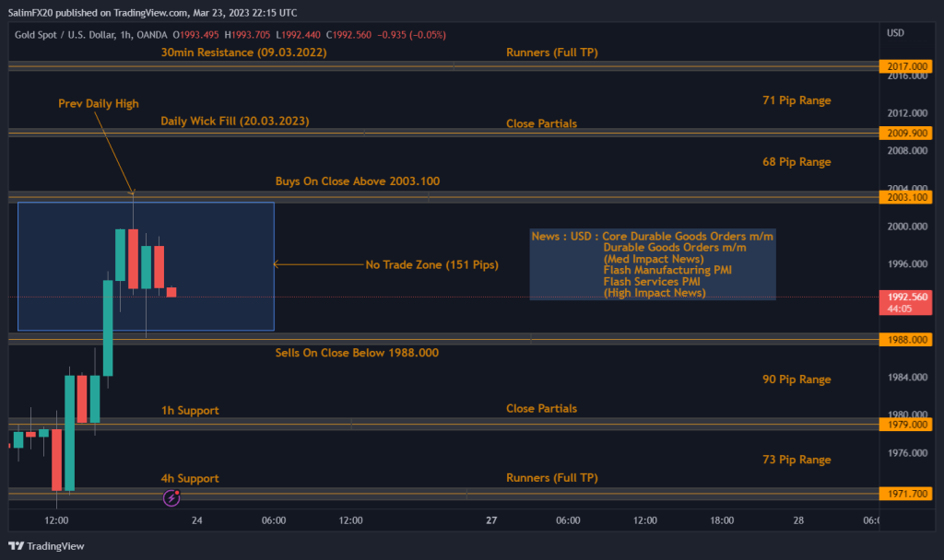The height and width of the screenshot is (560, 944).
Task: Click the Sells On Close Below 1988.000 text
Action: tap(357, 353)
